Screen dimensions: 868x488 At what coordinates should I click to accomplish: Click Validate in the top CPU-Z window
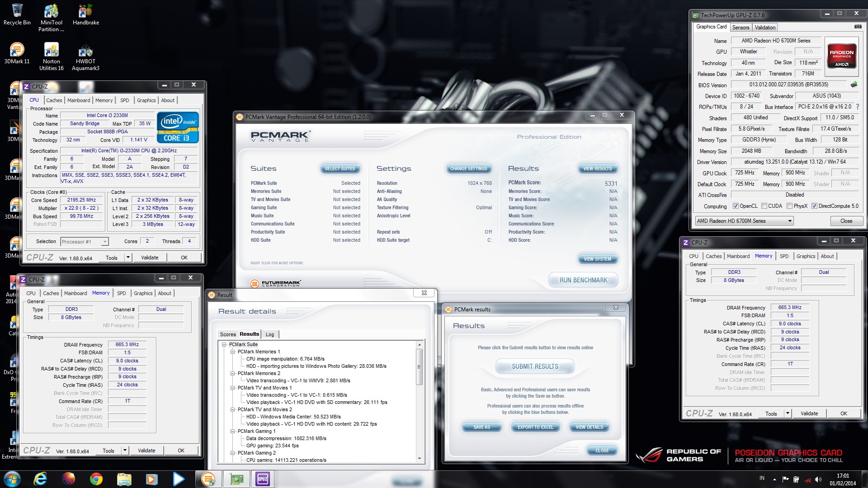(150, 258)
